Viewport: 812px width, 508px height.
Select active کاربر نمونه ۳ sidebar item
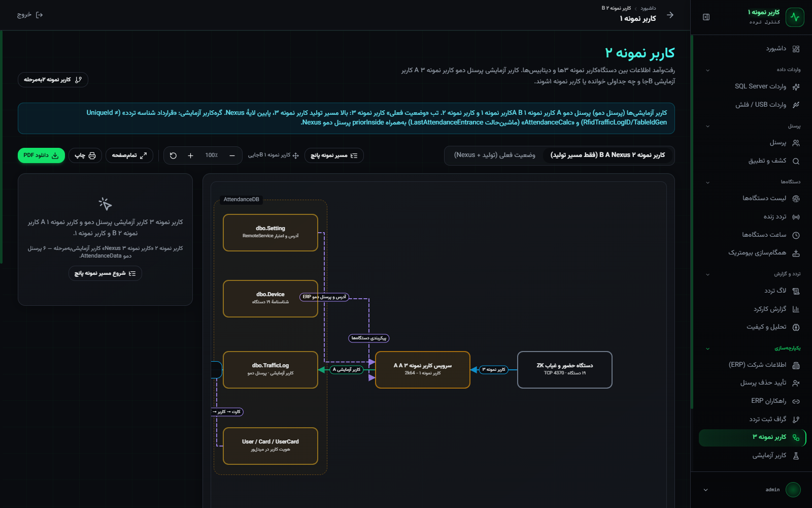[752, 437]
